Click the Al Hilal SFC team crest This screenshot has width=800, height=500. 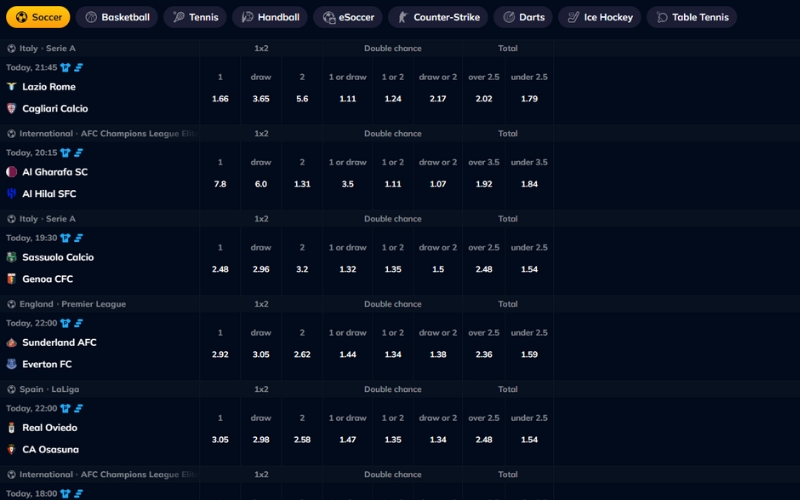click(x=11, y=193)
